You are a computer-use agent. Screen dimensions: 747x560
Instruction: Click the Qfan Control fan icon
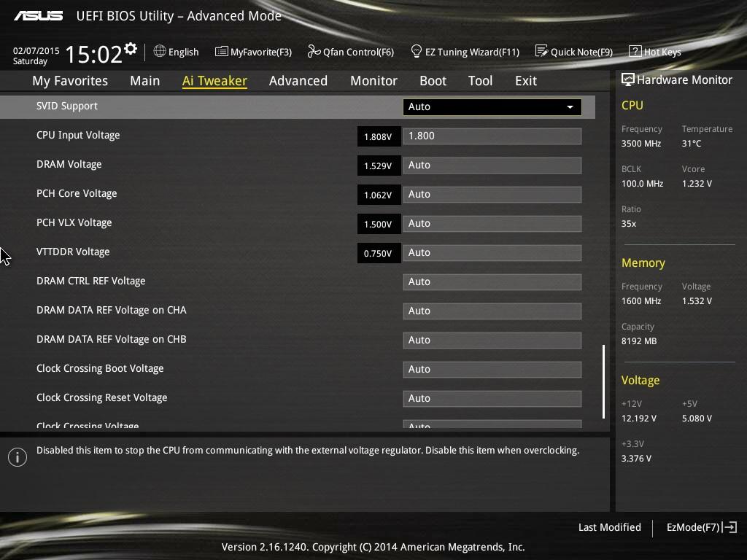click(x=314, y=51)
